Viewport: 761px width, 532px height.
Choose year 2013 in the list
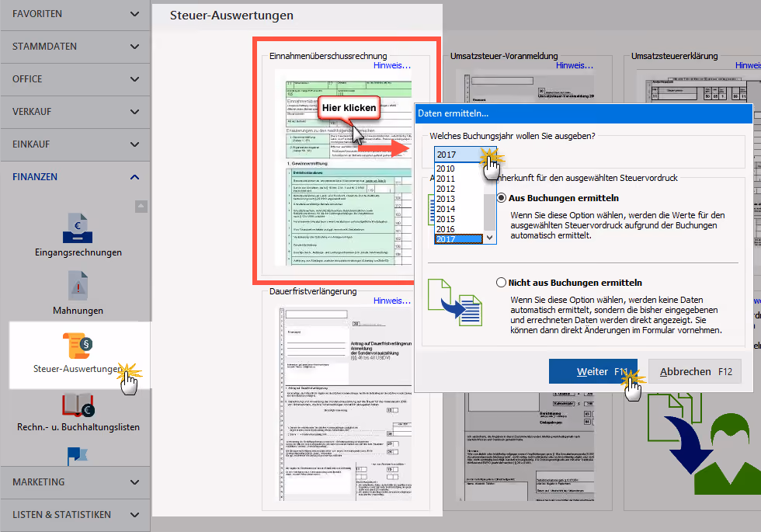(x=446, y=199)
